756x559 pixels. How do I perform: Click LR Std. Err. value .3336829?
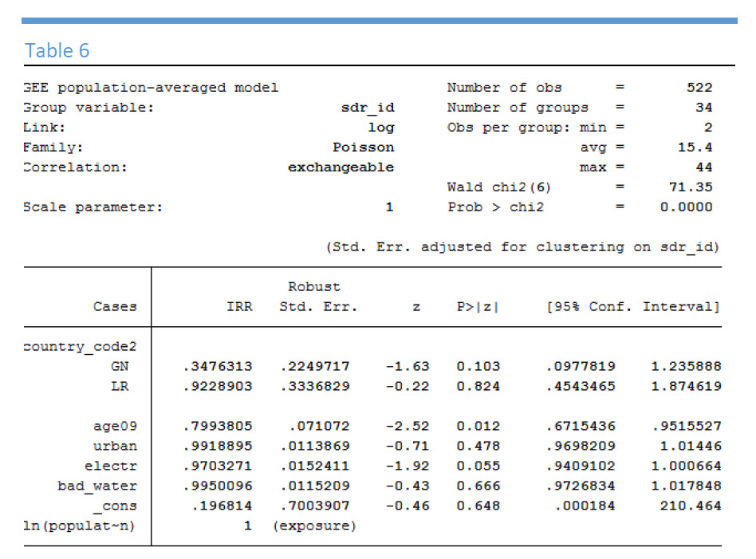(x=315, y=386)
